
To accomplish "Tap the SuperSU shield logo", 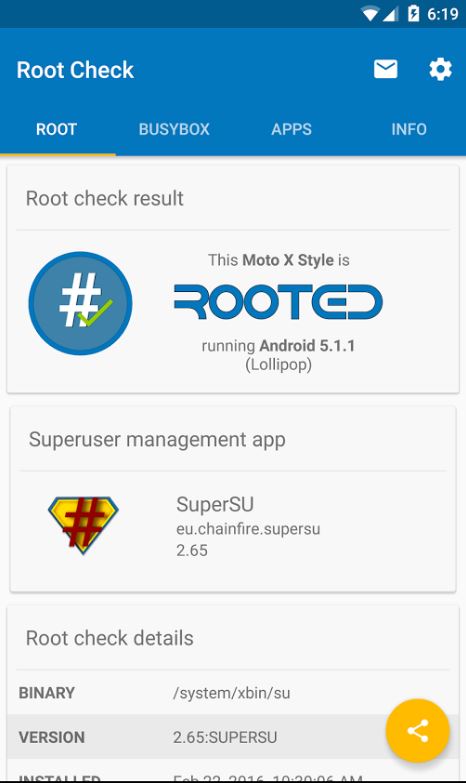I will click(x=83, y=525).
